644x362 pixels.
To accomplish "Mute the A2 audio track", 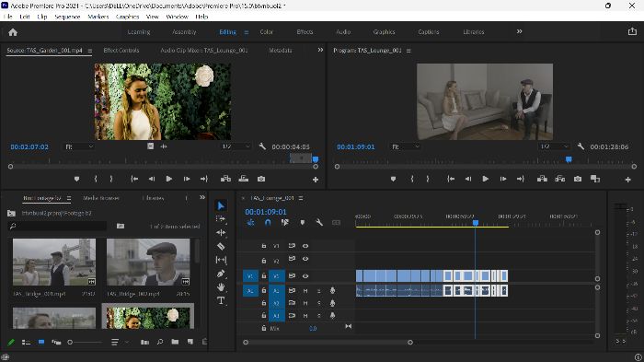I will (x=305, y=303).
